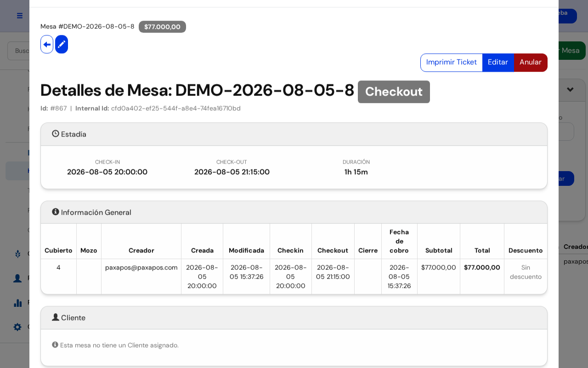The image size is (588, 368).
Task: Select the person icon in the background sidebar
Action: 17,278
